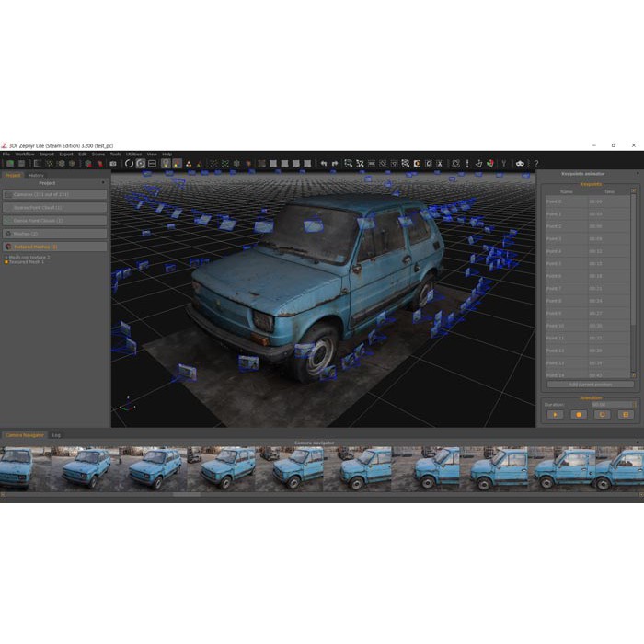
Task: Click the question mark help icon
Action: click(536, 164)
